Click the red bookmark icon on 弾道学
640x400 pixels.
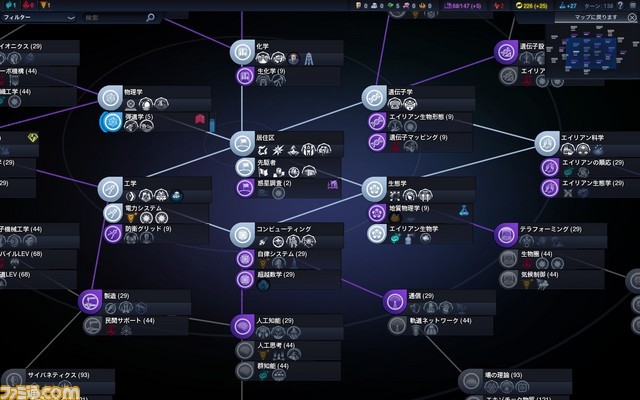(200, 119)
